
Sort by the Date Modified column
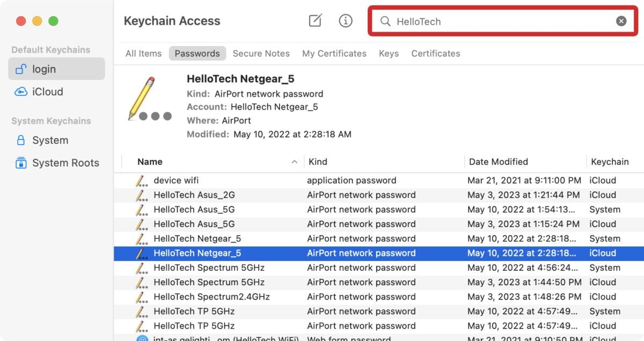point(499,162)
